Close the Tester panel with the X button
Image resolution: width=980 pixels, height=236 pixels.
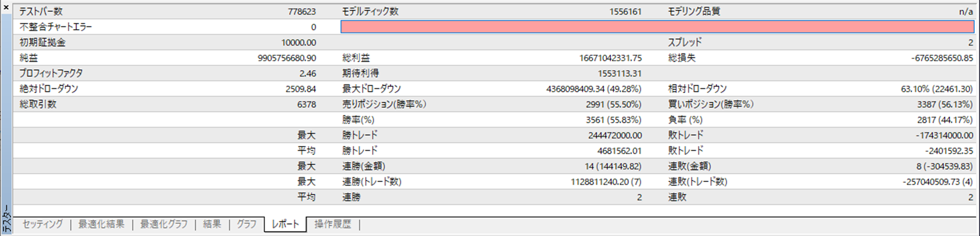[x=6, y=7]
